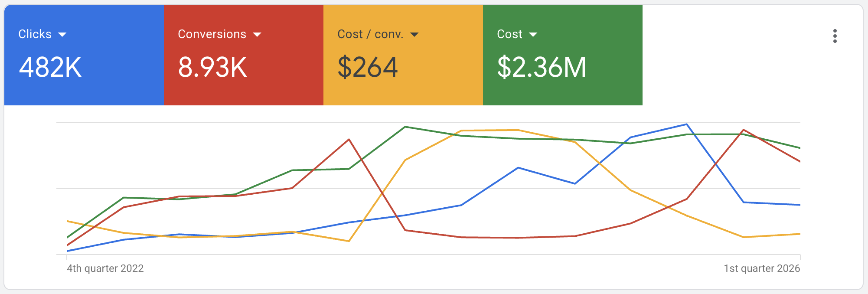Screen dimensions: 868x294
Task: Click the green Cost line's highest peak
Action: tap(405, 127)
